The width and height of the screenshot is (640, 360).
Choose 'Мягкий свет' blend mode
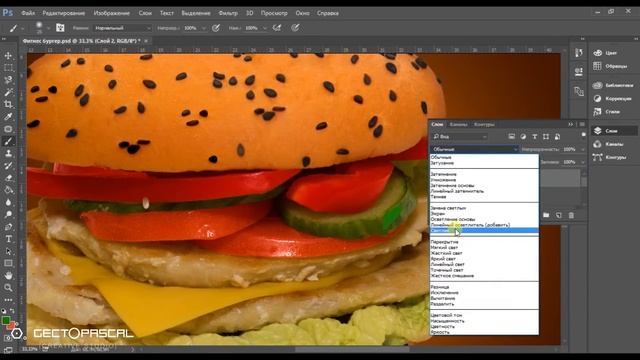pyautogui.click(x=484, y=247)
